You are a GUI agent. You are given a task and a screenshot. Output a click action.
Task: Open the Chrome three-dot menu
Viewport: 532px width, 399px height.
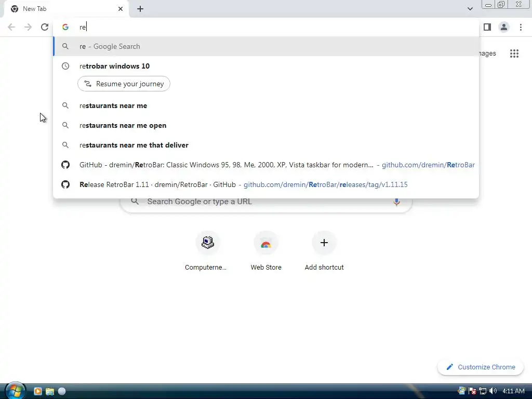click(521, 27)
